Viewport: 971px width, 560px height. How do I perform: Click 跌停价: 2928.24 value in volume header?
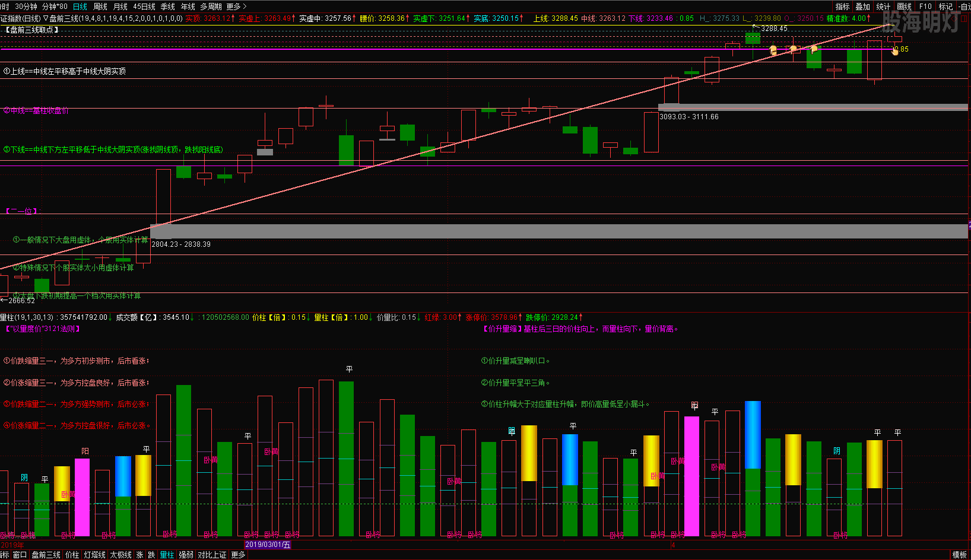(x=554, y=317)
